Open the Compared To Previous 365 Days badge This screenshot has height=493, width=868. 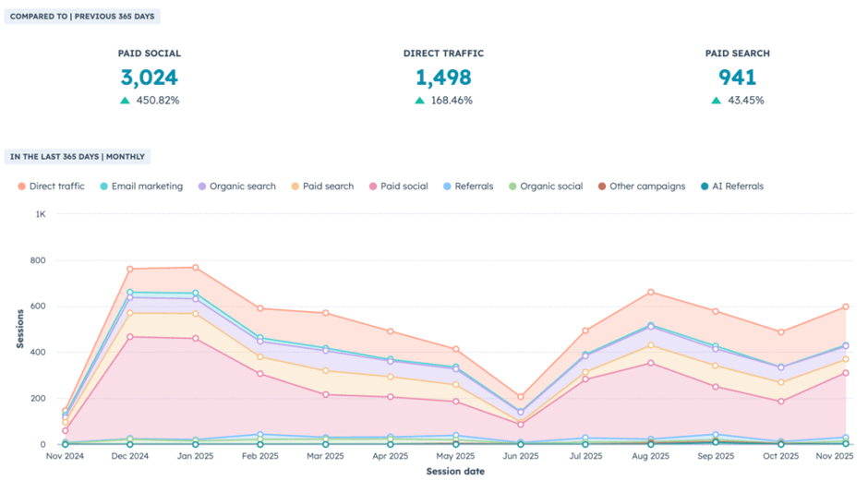pos(83,17)
